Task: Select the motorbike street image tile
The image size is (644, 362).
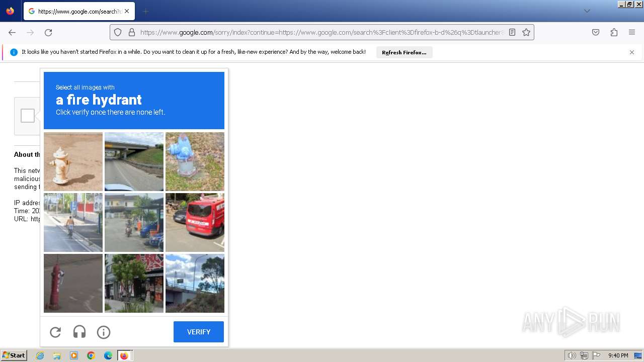Action: (134, 222)
